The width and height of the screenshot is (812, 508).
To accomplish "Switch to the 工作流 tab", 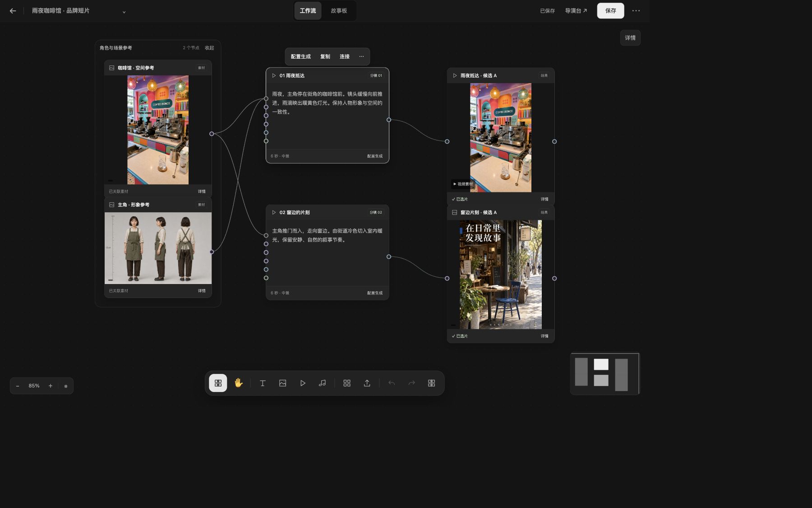I will click(x=308, y=11).
